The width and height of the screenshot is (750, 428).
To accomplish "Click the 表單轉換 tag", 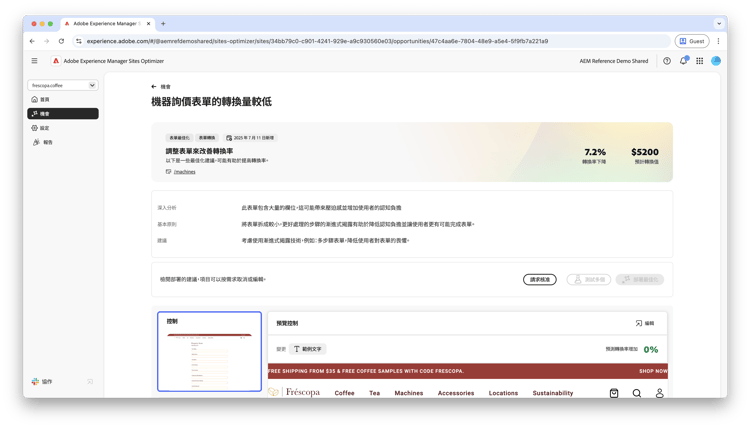I will [207, 138].
